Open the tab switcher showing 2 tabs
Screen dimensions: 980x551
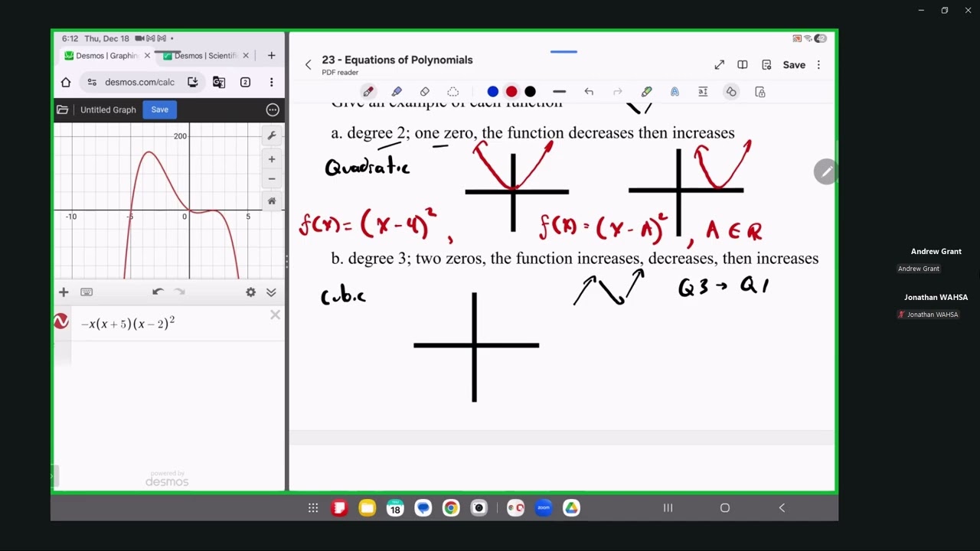245,82
